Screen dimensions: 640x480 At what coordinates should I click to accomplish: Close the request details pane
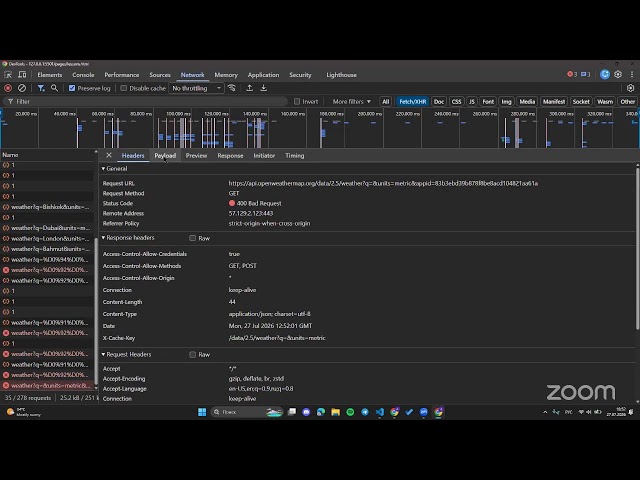point(109,155)
